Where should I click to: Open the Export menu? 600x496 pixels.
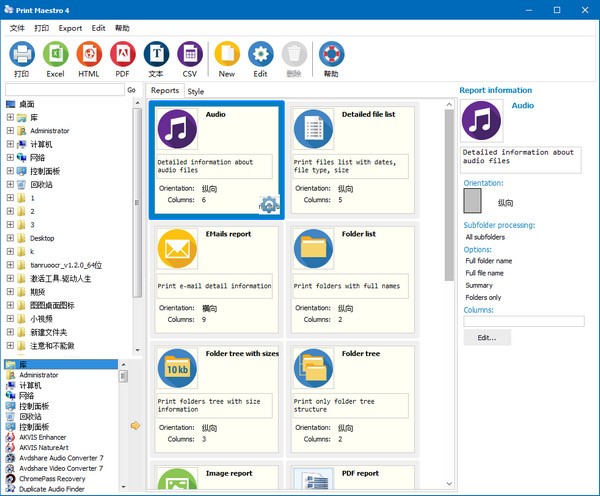(x=70, y=28)
